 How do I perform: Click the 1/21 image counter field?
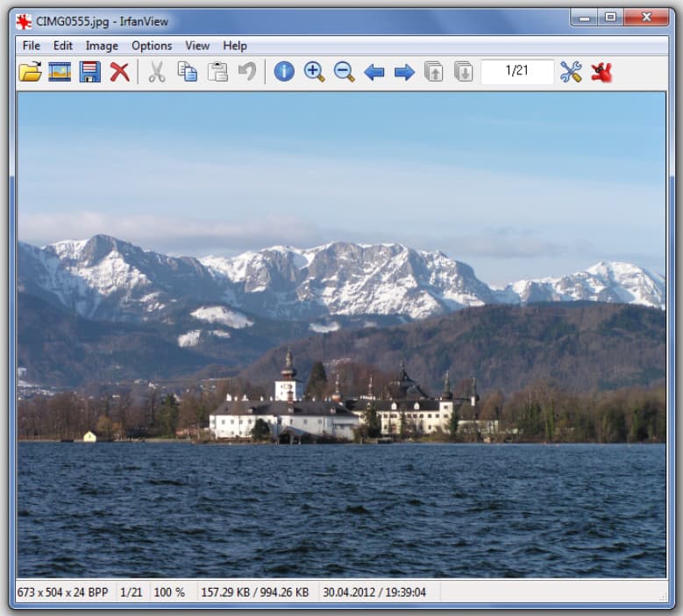point(517,71)
